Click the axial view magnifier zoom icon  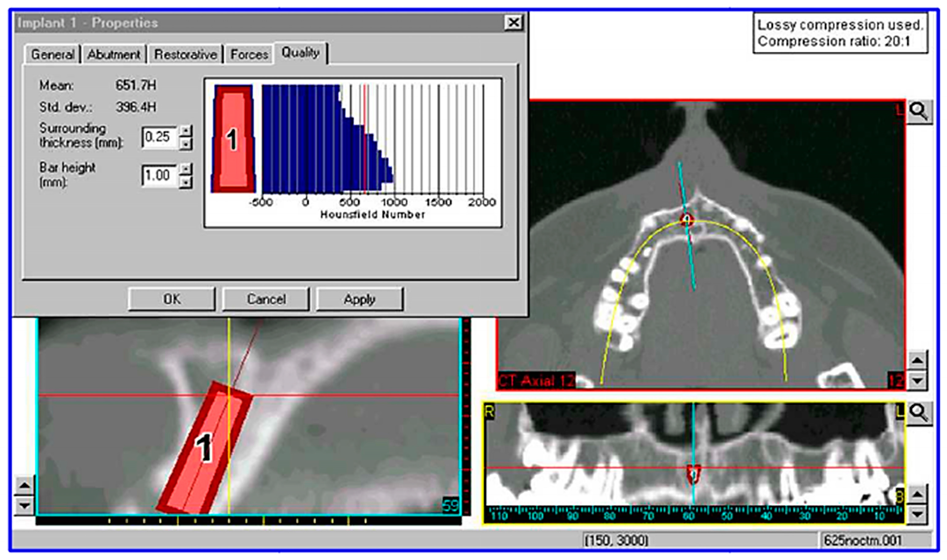(x=919, y=112)
